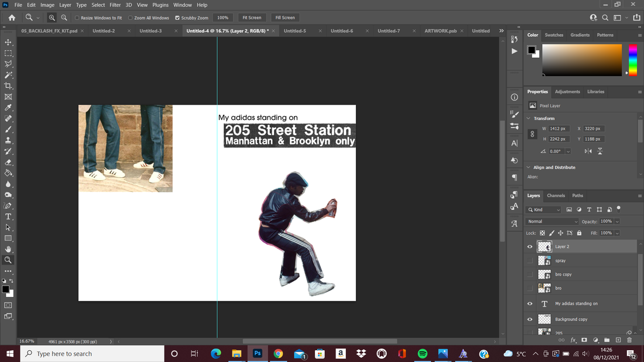Click the 100% zoom button

222,18
